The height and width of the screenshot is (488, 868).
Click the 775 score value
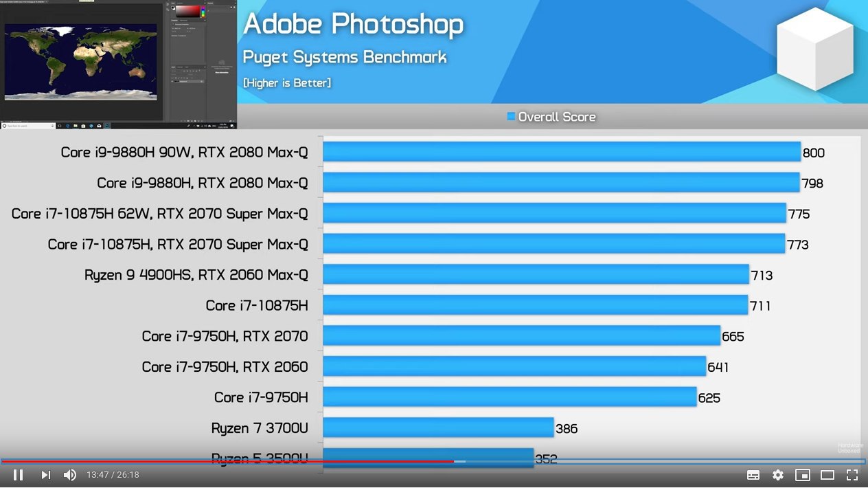pyautogui.click(x=799, y=214)
